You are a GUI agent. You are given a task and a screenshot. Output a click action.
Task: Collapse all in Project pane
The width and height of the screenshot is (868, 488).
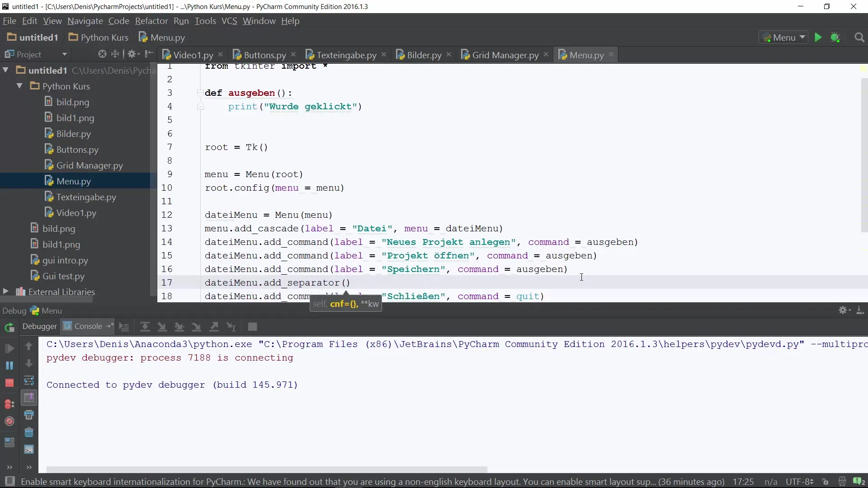pyautogui.click(x=115, y=54)
